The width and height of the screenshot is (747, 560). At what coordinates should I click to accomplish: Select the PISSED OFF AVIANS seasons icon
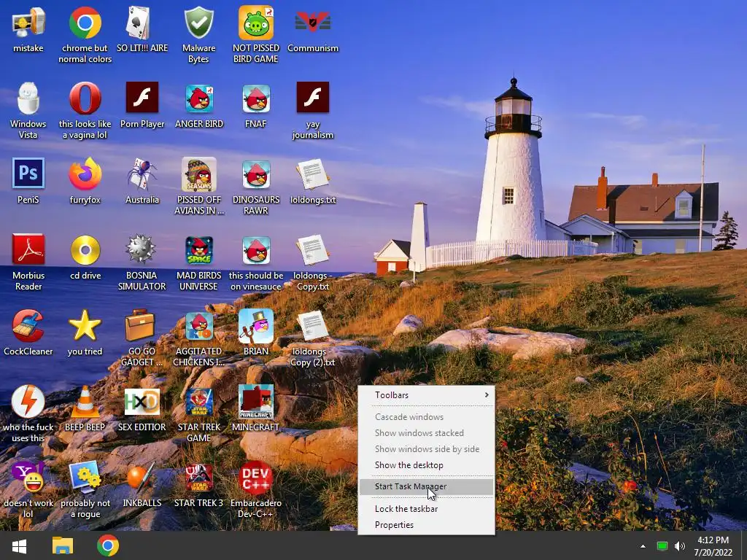[198, 174]
